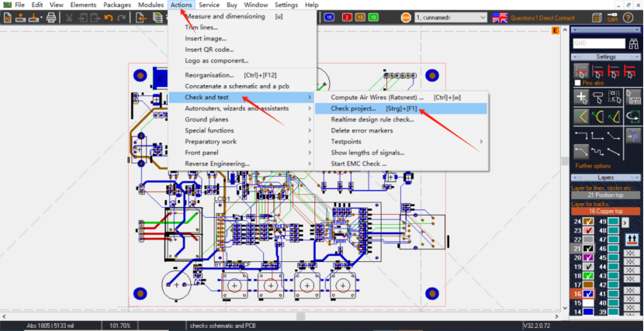Click layer 49 teal color swatch
644x331 pixels.
(613, 222)
